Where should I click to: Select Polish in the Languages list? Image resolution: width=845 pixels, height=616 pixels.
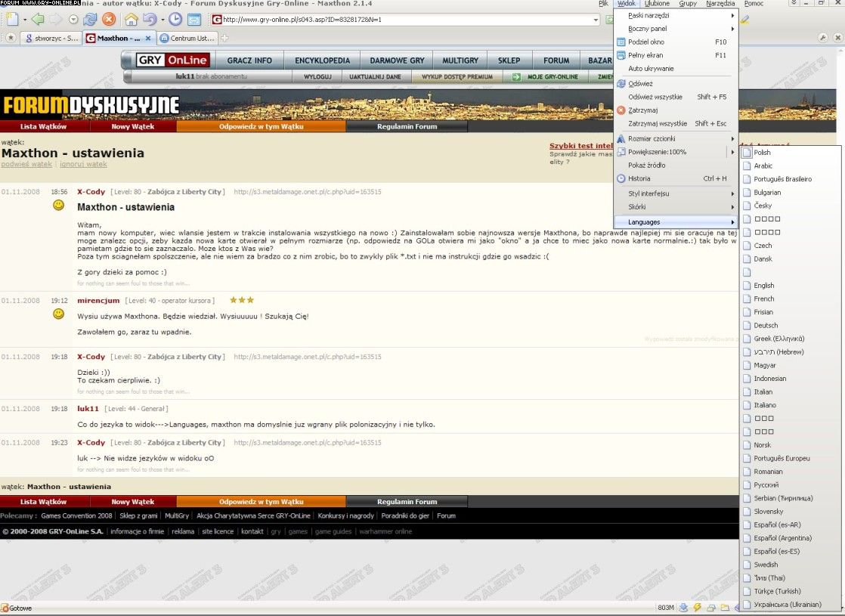790,153
